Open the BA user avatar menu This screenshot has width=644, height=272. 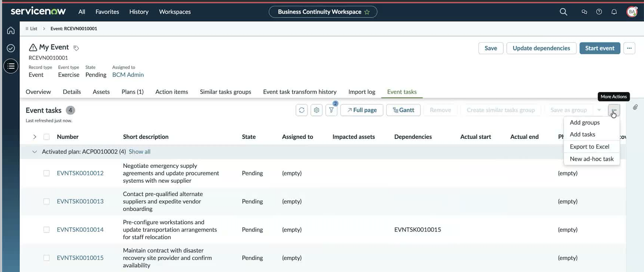pos(632,12)
